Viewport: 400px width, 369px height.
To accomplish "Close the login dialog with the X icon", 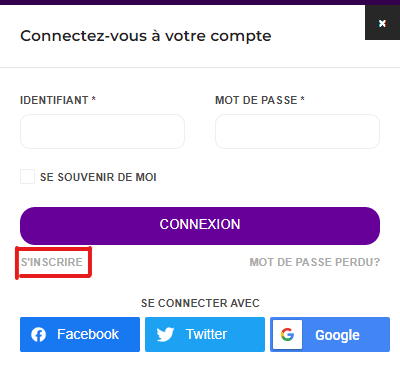I will (382, 23).
